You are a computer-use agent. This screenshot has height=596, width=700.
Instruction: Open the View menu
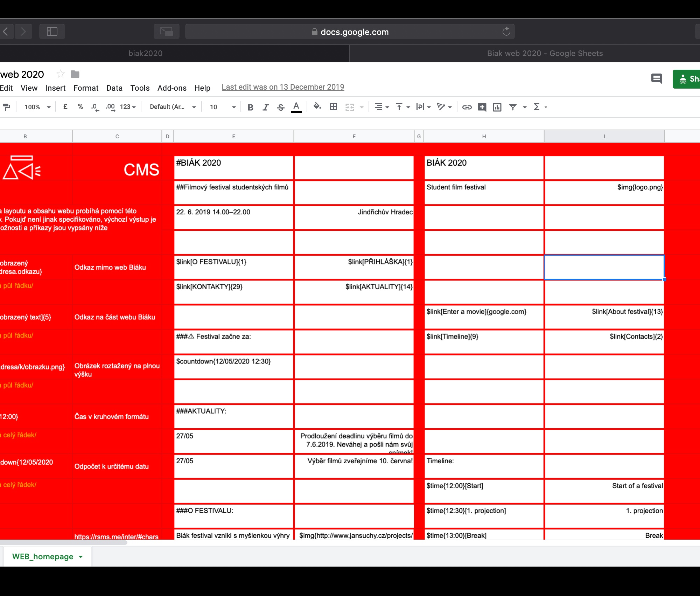[29, 88]
